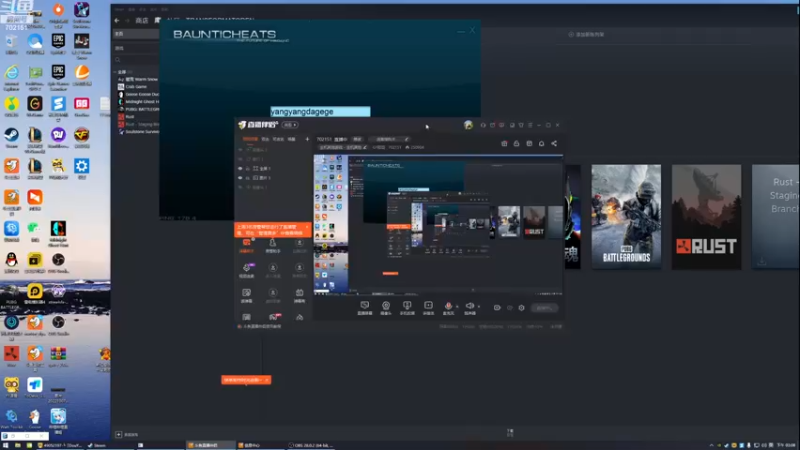Open the Store tab in Steam

pyautogui.click(x=142, y=20)
